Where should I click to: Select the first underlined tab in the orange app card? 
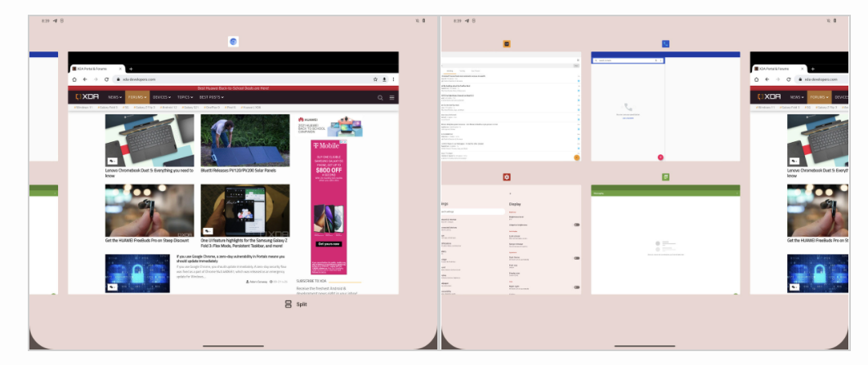pyautogui.click(x=450, y=71)
